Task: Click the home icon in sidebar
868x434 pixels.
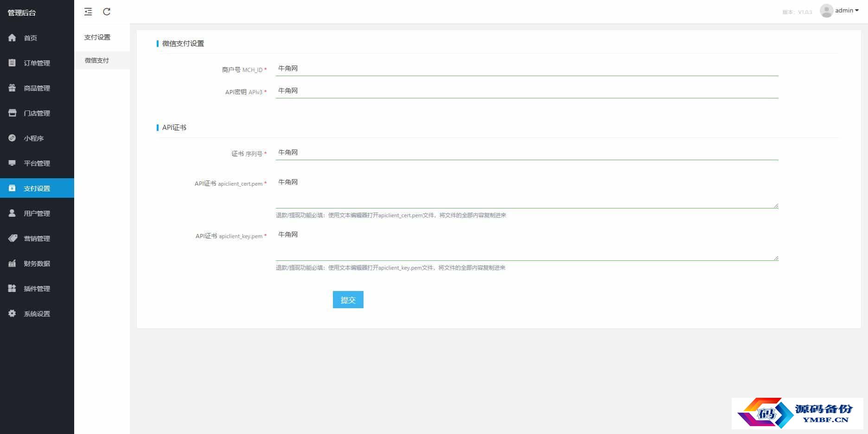Action: 12,38
